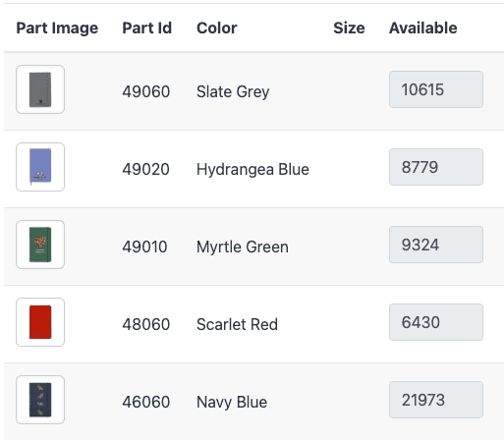Select the Available field showing 9324

[436, 245]
